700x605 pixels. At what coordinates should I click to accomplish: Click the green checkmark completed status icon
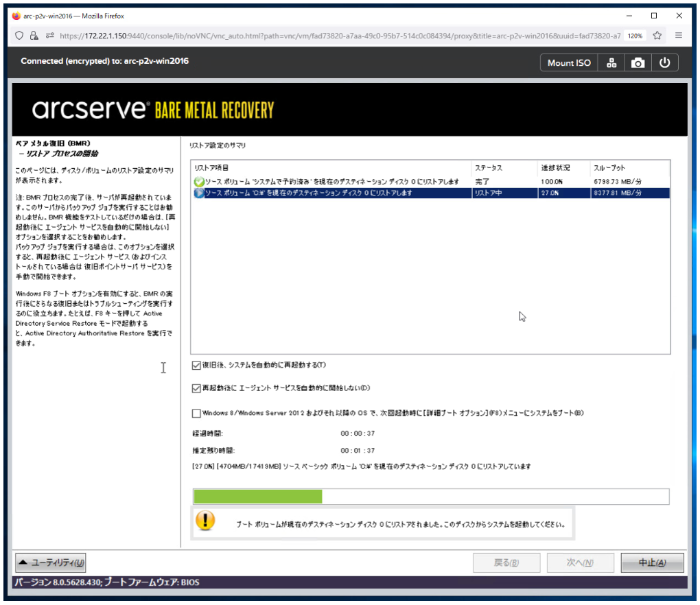pos(199,182)
